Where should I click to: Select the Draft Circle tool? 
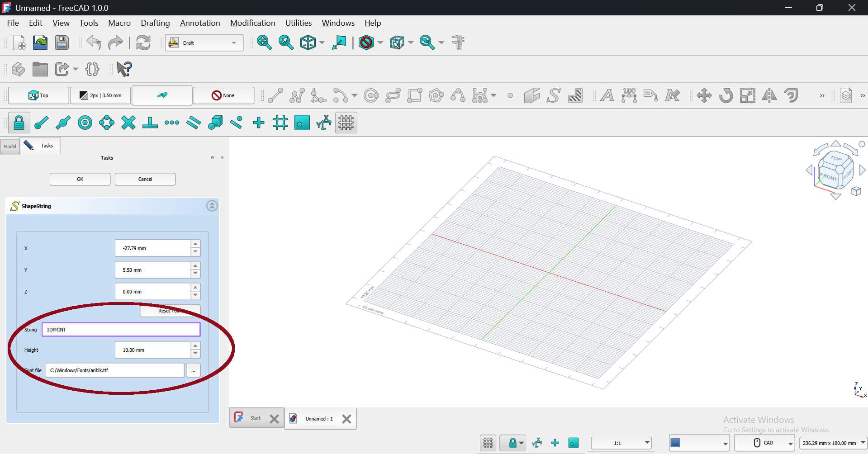[371, 95]
